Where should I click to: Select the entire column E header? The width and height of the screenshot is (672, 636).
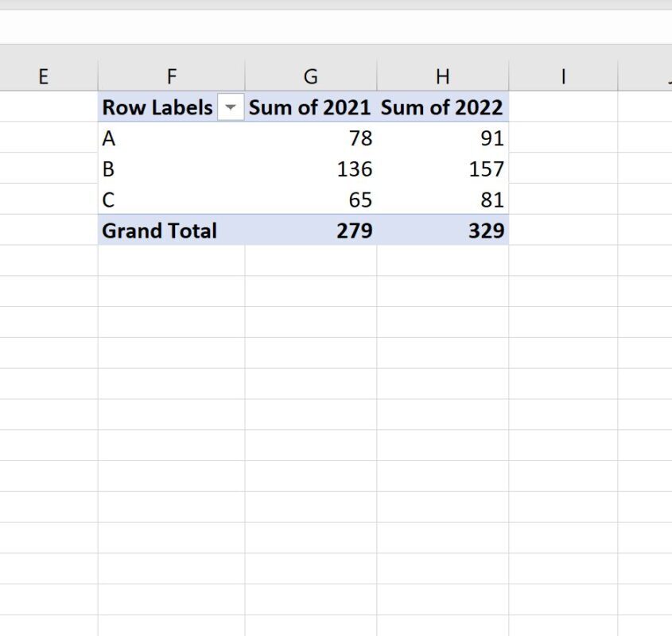coord(43,76)
